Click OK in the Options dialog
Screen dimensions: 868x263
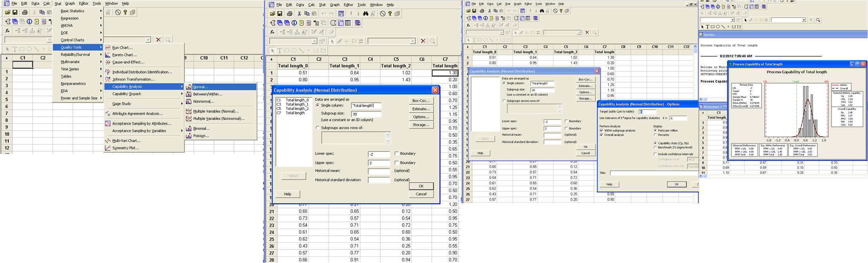pyautogui.click(x=676, y=184)
